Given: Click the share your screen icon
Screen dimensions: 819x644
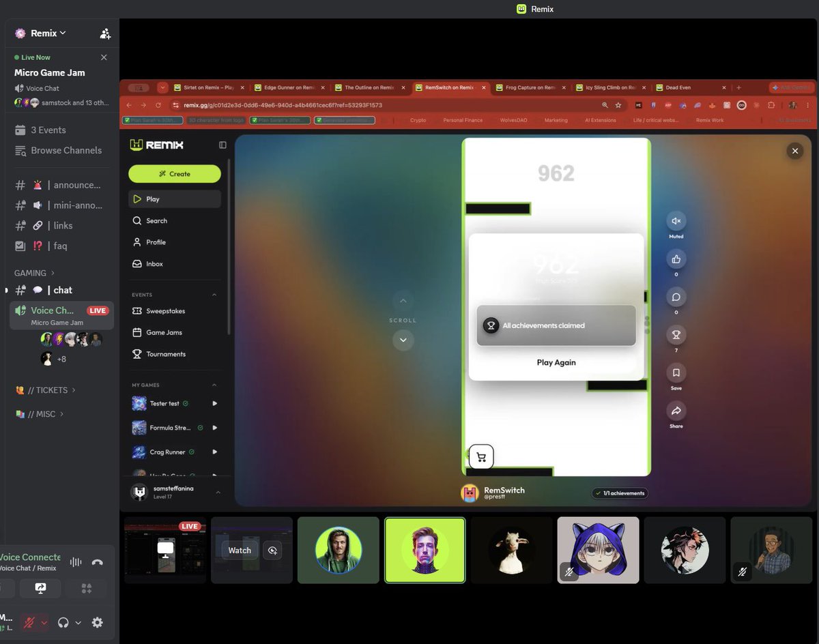Looking at the screenshot, I should (40, 587).
